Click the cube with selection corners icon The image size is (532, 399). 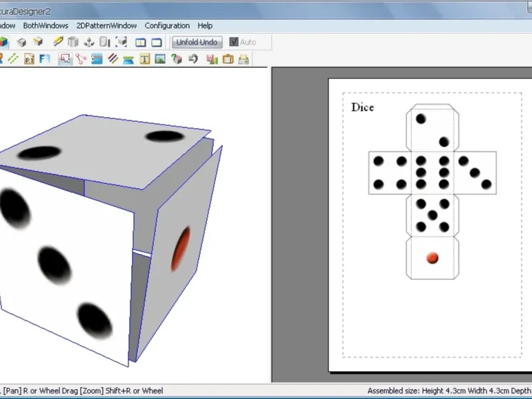(121, 42)
